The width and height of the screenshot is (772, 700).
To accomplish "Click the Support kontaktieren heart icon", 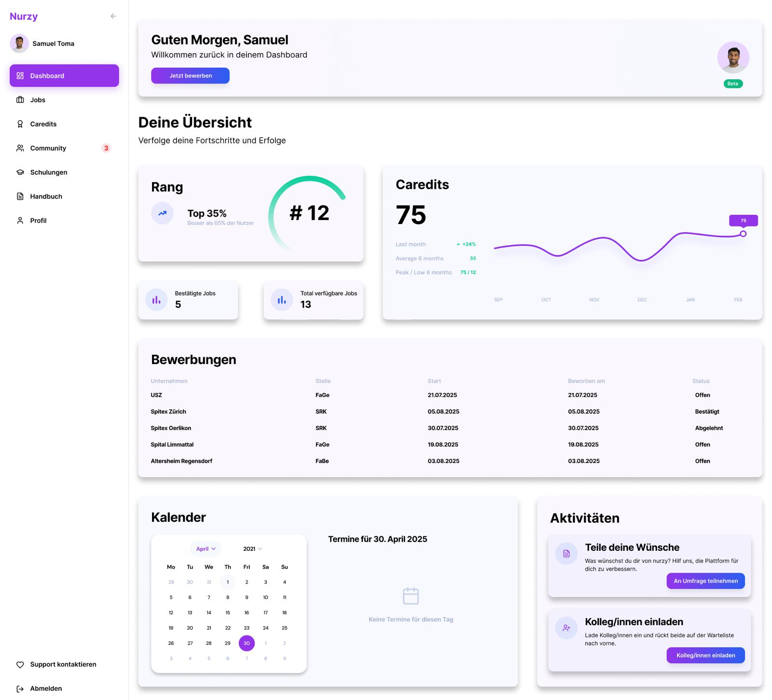I will (x=20, y=665).
